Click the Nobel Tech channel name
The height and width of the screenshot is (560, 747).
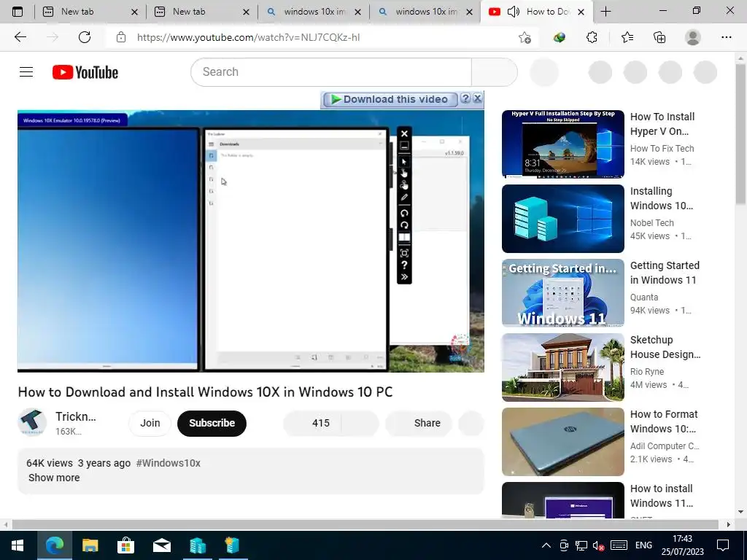pyautogui.click(x=651, y=223)
